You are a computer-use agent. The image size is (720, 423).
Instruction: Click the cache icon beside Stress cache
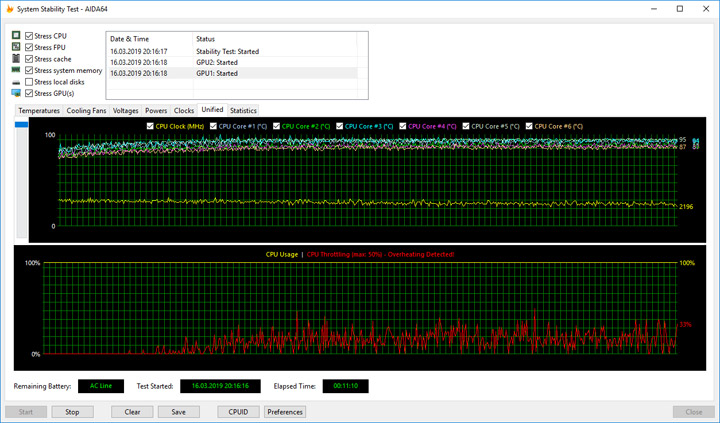point(16,59)
